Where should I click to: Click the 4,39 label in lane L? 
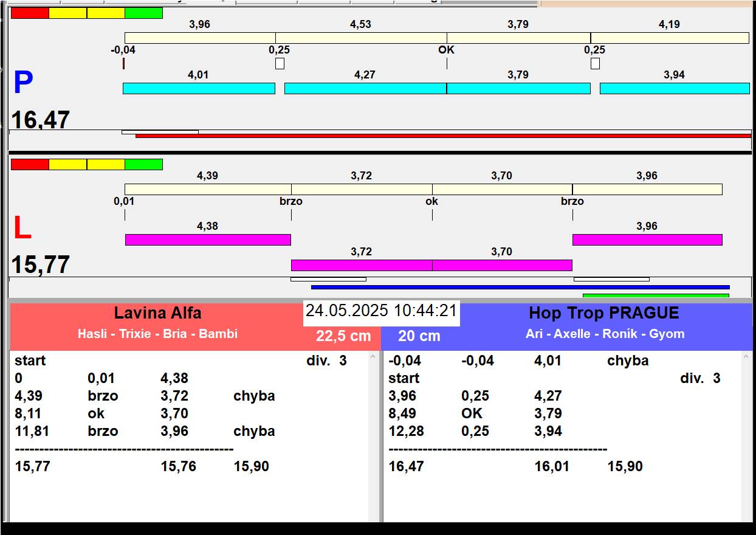pyautogui.click(x=207, y=176)
